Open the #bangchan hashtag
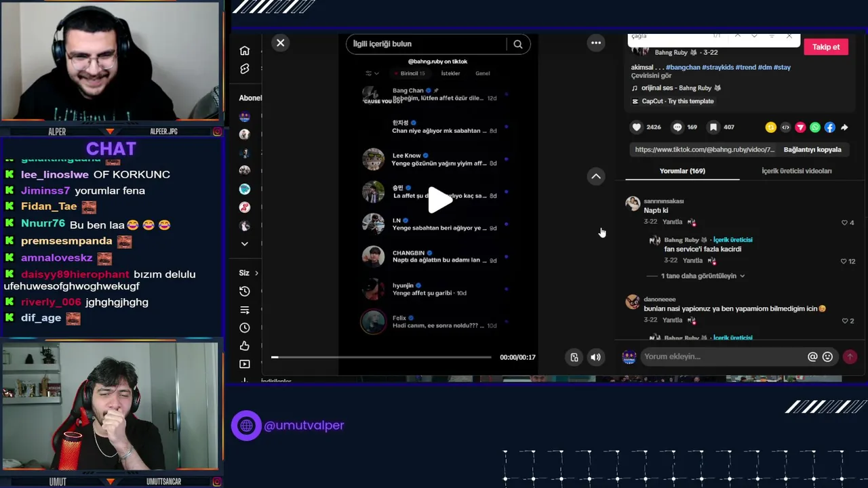Screen dimensions: 868x488 pos(683,67)
